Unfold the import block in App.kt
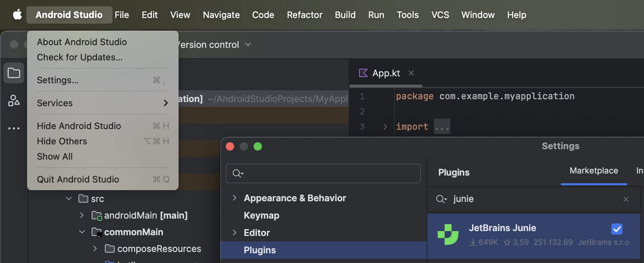This screenshot has height=263, width=644. click(x=385, y=127)
